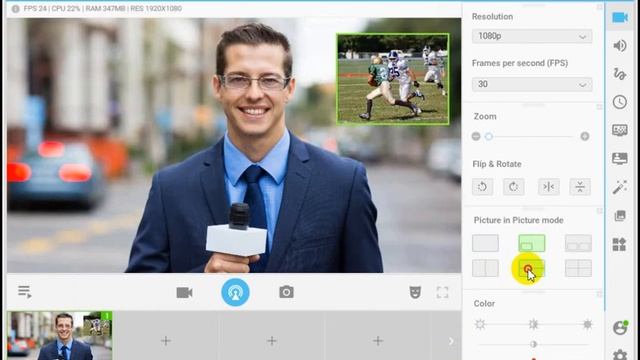The height and width of the screenshot is (360, 640).
Task: Enter fullscreen preview mode
Action: point(442,292)
